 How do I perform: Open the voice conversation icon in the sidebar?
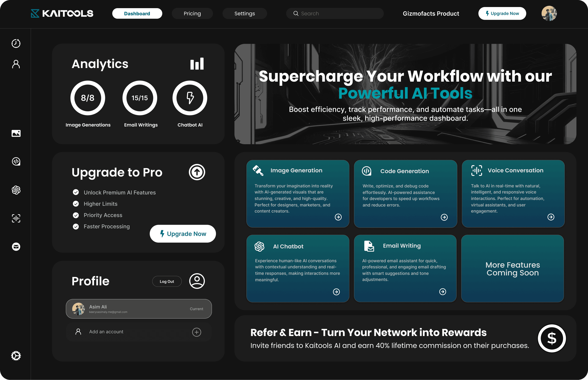point(16,218)
